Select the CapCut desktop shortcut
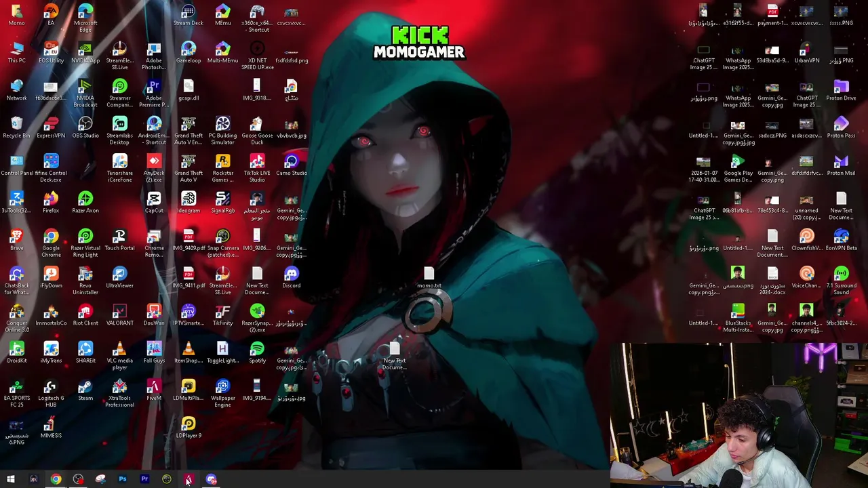This screenshot has width=868, height=488. [x=154, y=202]
